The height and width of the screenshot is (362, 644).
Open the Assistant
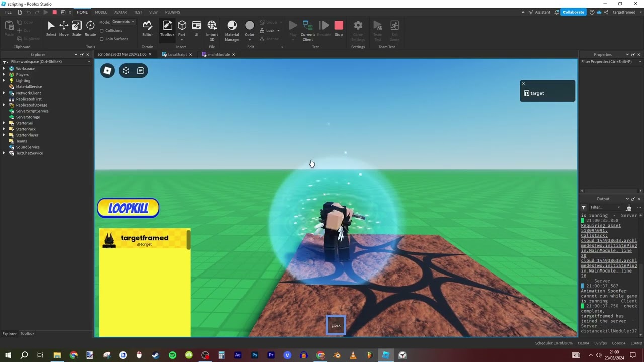tap(539, 12)
